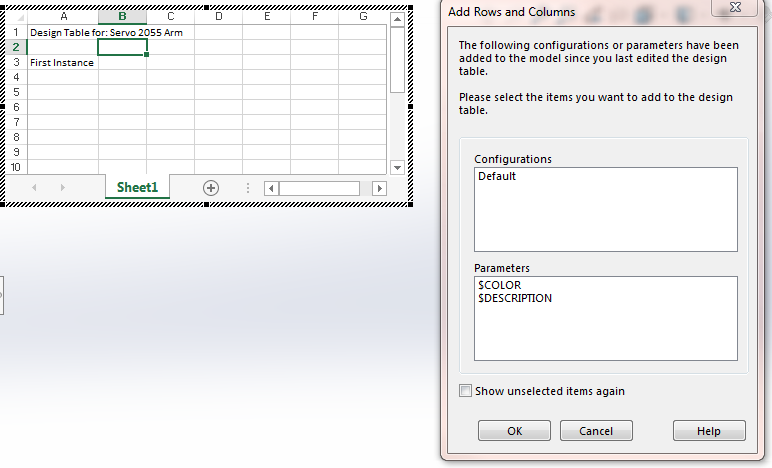Image resolution: width=772 pixels, height=468 pixels.
Task: Click the active cell B2
Action: coord(122,47)
